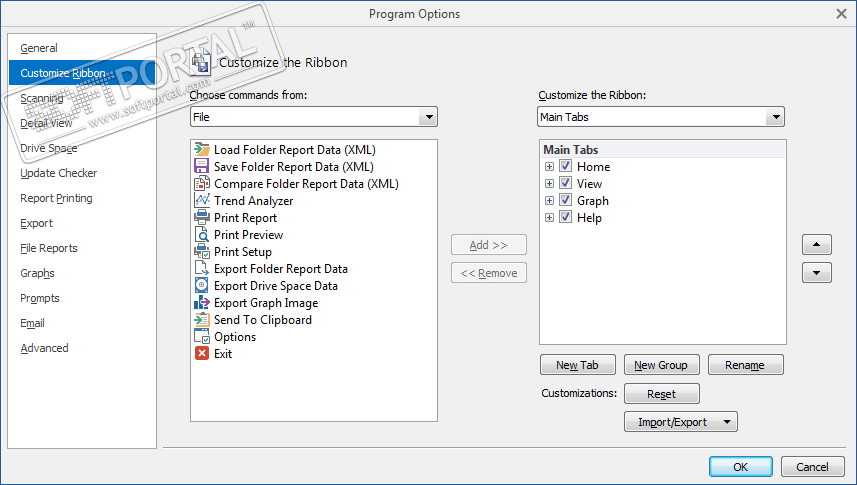
Task: Toggle the View tab checkbox
Action: click(x=566, y=184)
